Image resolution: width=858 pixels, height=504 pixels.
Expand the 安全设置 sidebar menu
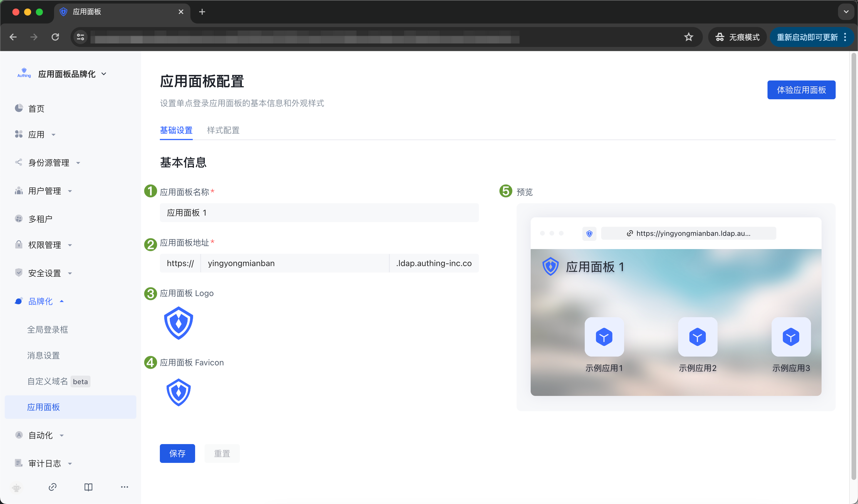point(44,273)
